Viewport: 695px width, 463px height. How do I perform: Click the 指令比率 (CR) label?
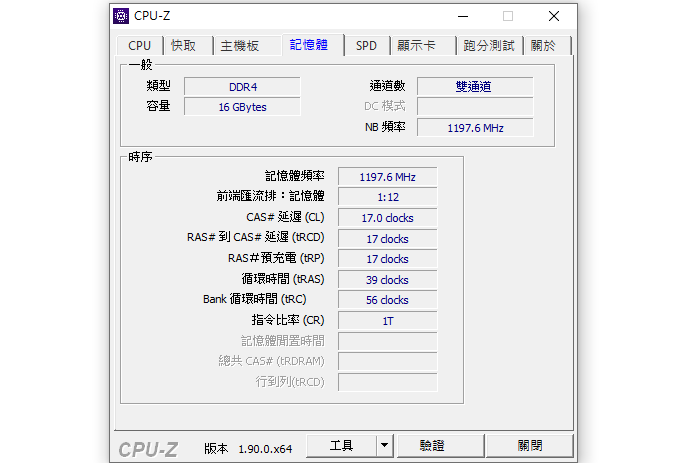(x=288, y=320)
